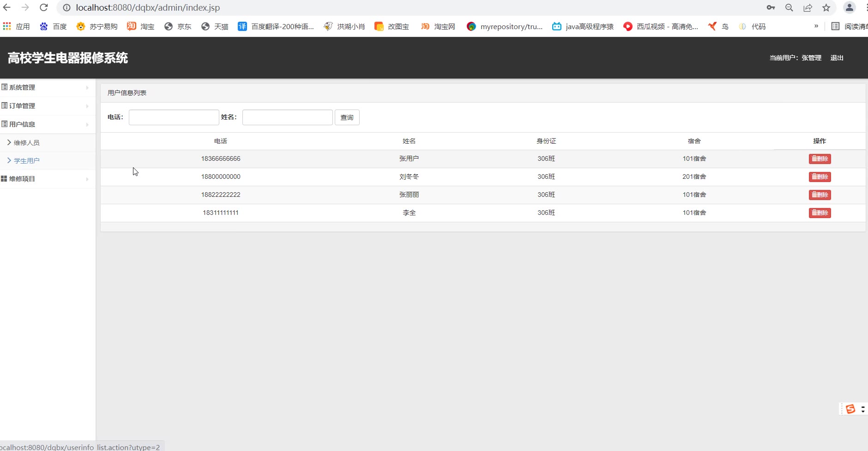Click the 身份证 column header
This screenshot has width=868, height=451.
546,141
